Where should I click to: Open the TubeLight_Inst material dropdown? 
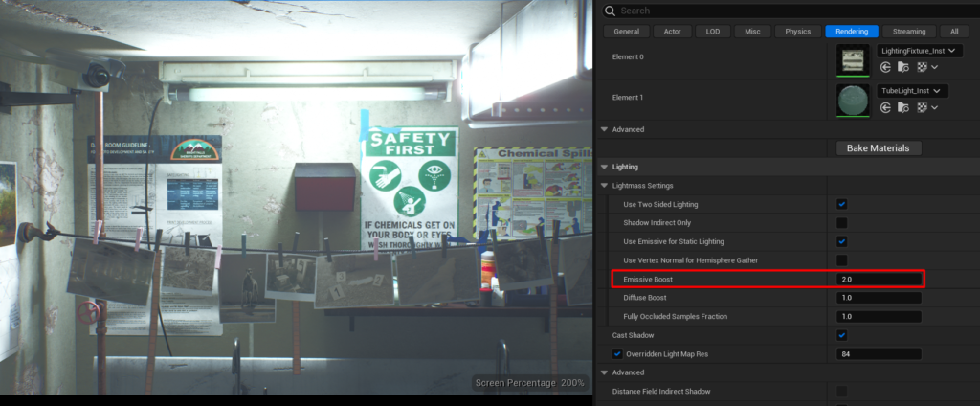(912, 91)
